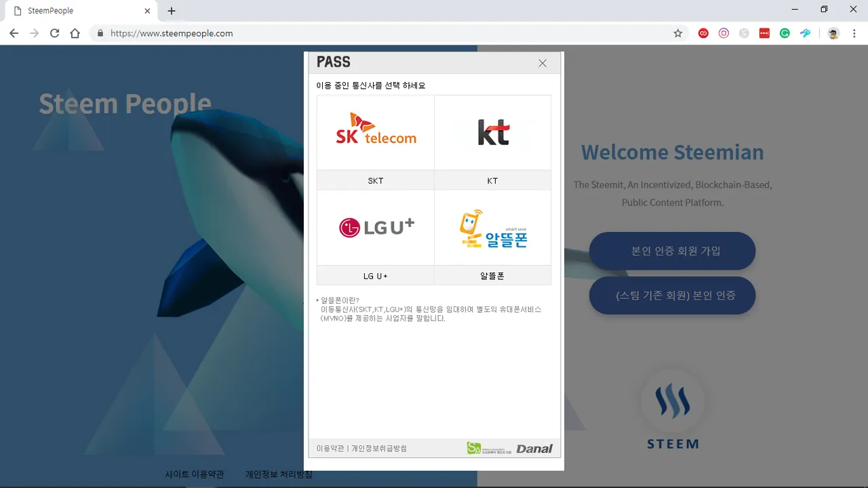Choose the KT carrier logo

pos(493,132)
